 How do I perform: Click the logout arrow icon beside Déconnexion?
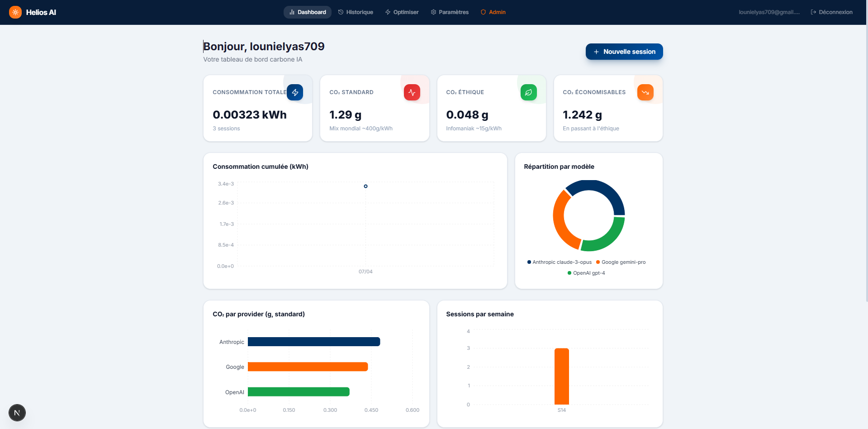(813, 12)
